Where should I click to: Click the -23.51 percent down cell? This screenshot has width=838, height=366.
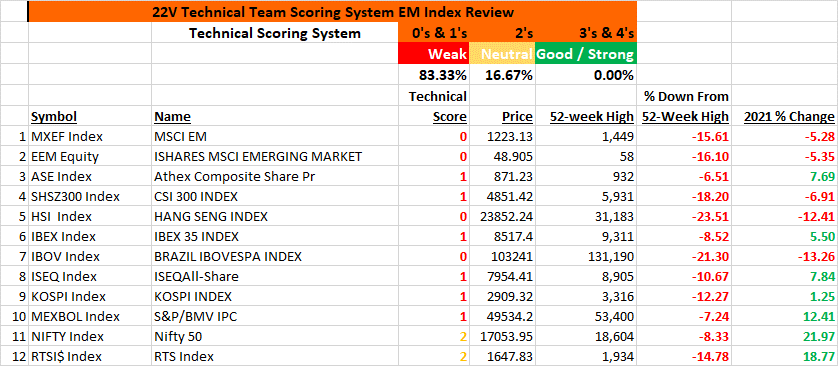(x=684, y=216)
